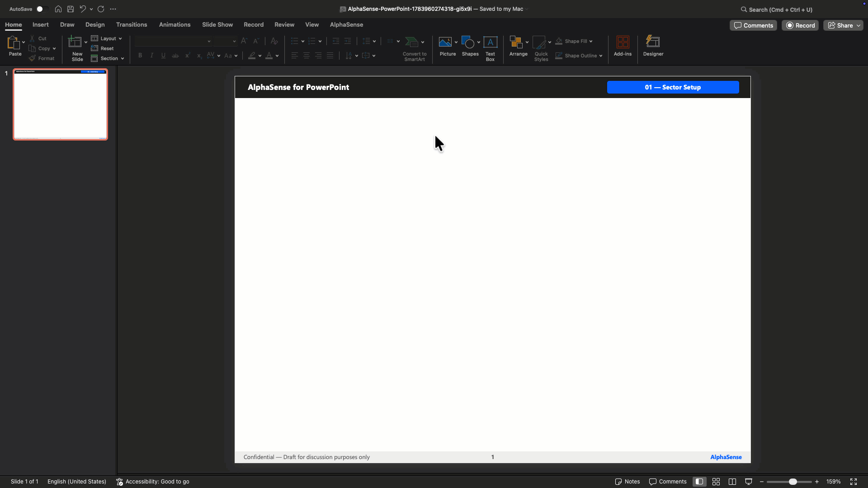868x488 pixels.
Task: Open the Slide Show tab
Action: 217,25
